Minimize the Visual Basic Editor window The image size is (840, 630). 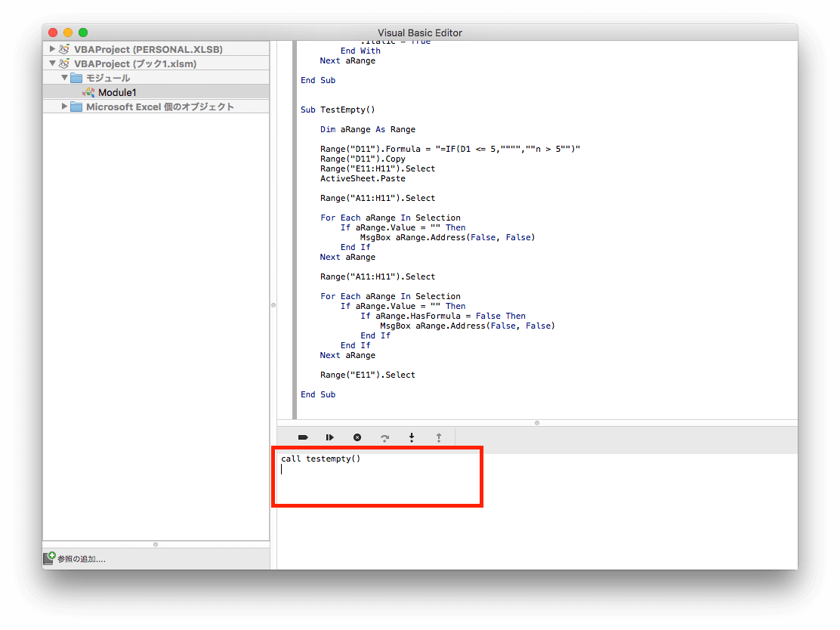click(68, 32)
